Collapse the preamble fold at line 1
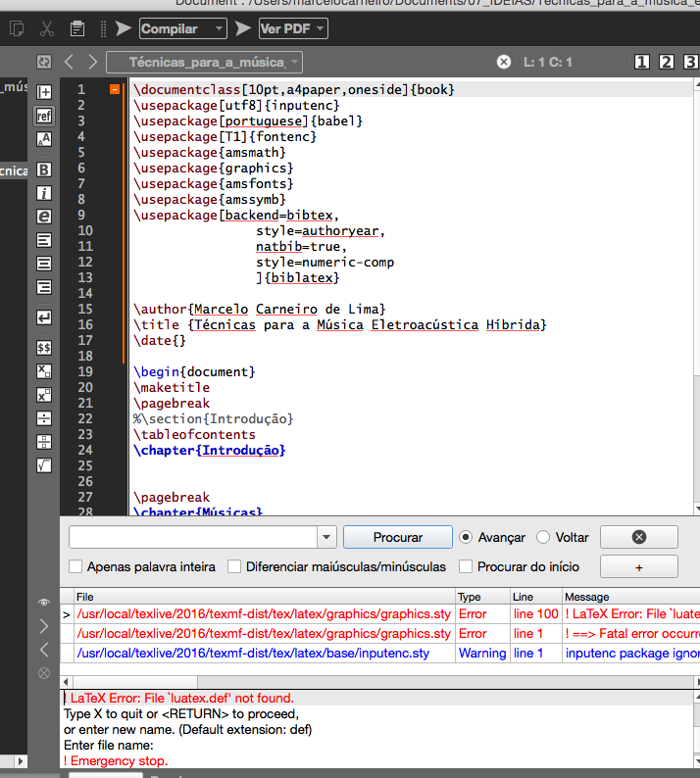The width and height of the screenshot is (700, 778). tap(115, 89)
